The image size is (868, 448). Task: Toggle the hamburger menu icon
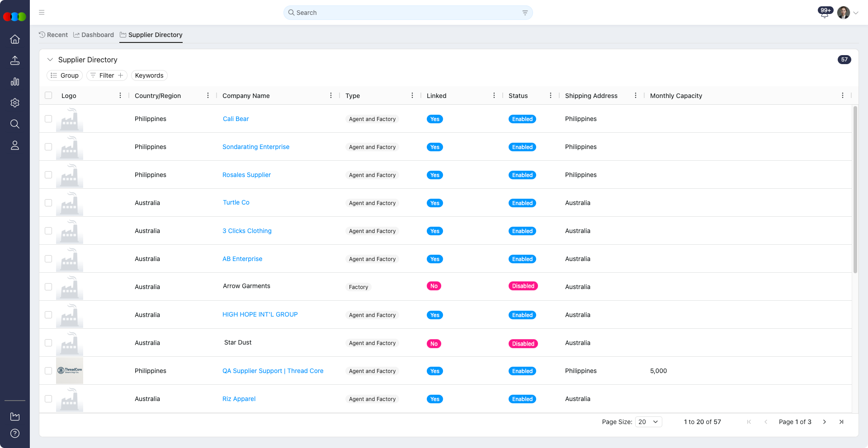(x=42, y=13)
